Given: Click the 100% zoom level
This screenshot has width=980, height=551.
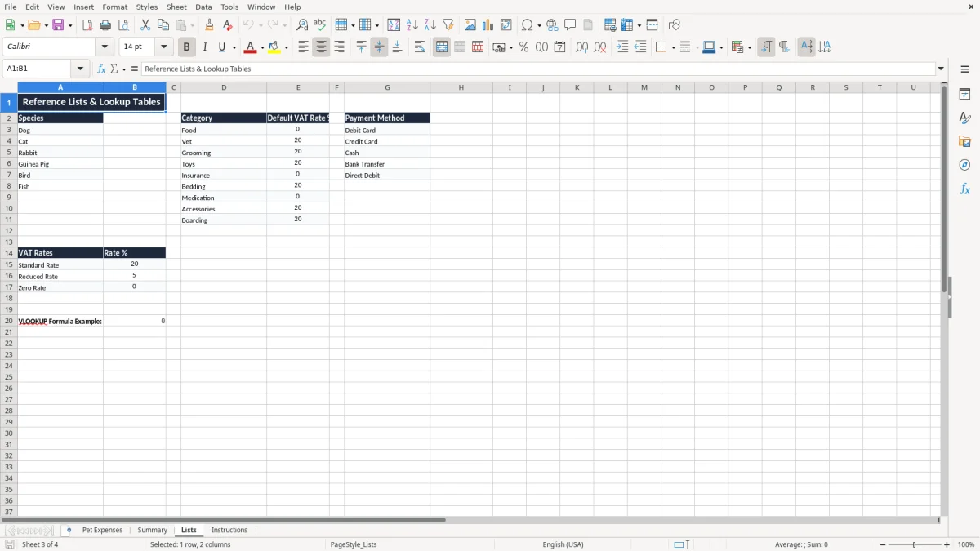Looking at the screenshot, I should [x=966, y=544].
